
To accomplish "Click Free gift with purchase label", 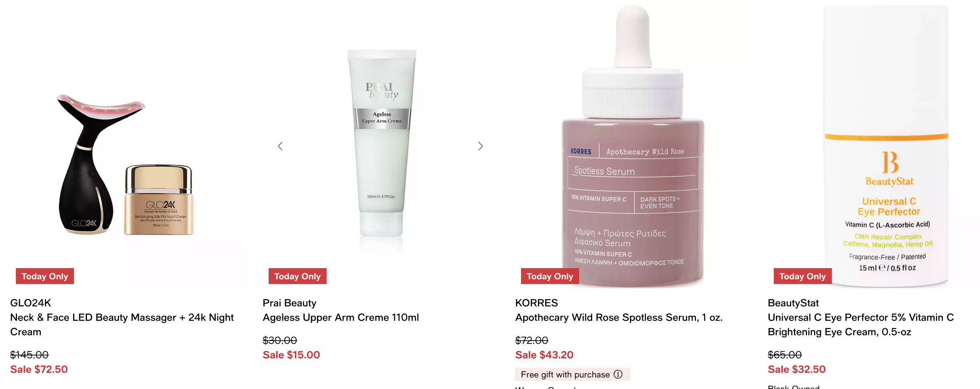I will click(565, 375).
